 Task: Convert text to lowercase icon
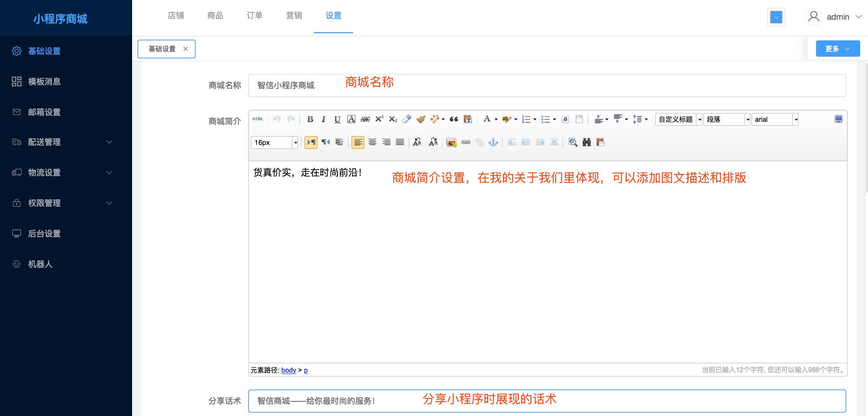tap(433, 142)
